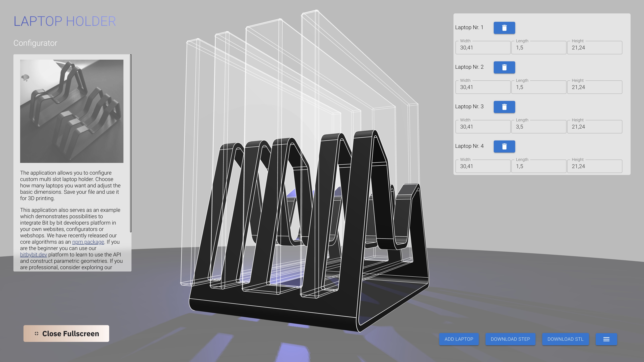
Task: Edit Length 3,5 field of Laptop Nr. 3
Action: tap(539, 127)
